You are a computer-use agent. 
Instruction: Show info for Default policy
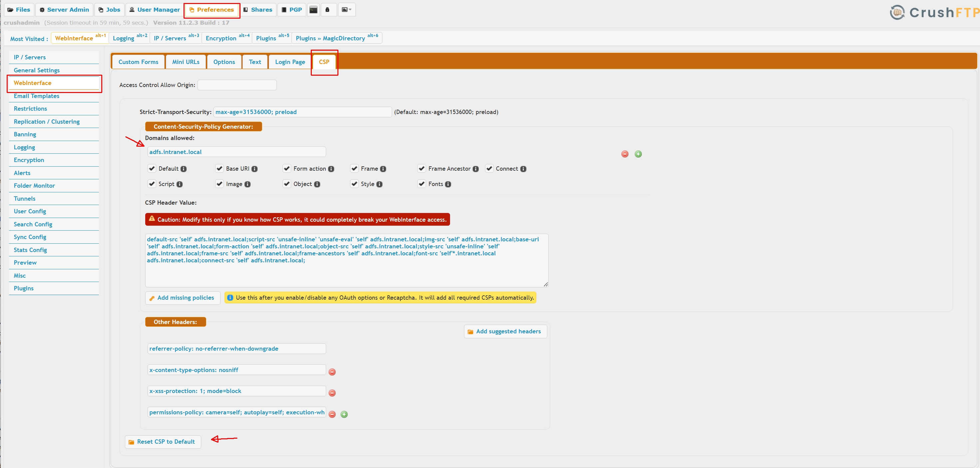pyautogui.click(x=183, y=169)
